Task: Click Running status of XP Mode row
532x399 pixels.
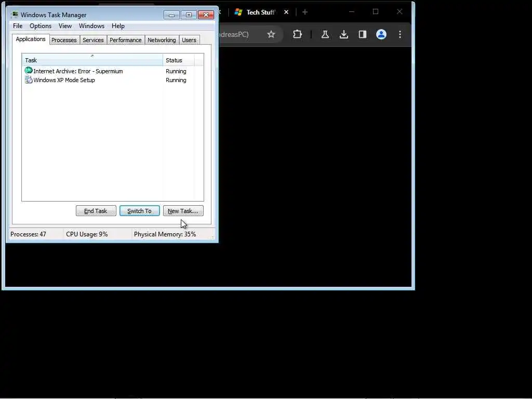Action: [x=176, y=80]
